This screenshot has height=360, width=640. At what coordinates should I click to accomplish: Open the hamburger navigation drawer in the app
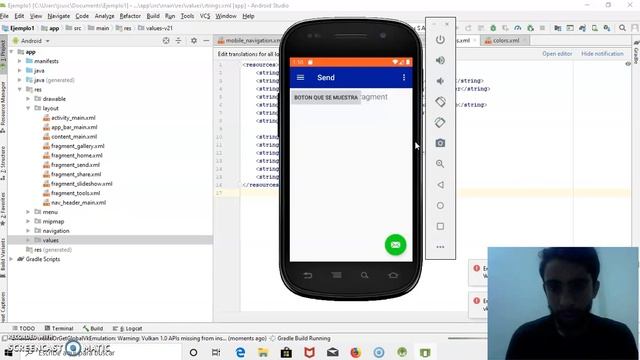300,78
